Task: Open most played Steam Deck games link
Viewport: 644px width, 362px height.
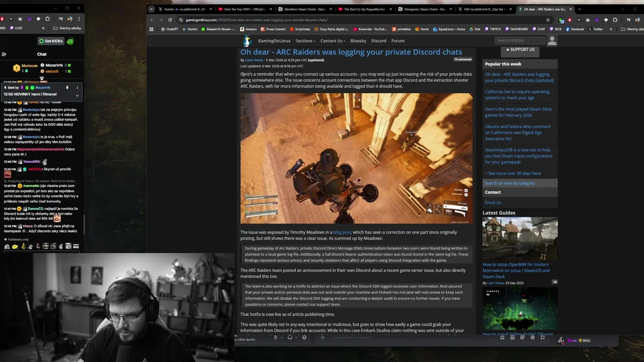Action: click(x=518, y=112)
